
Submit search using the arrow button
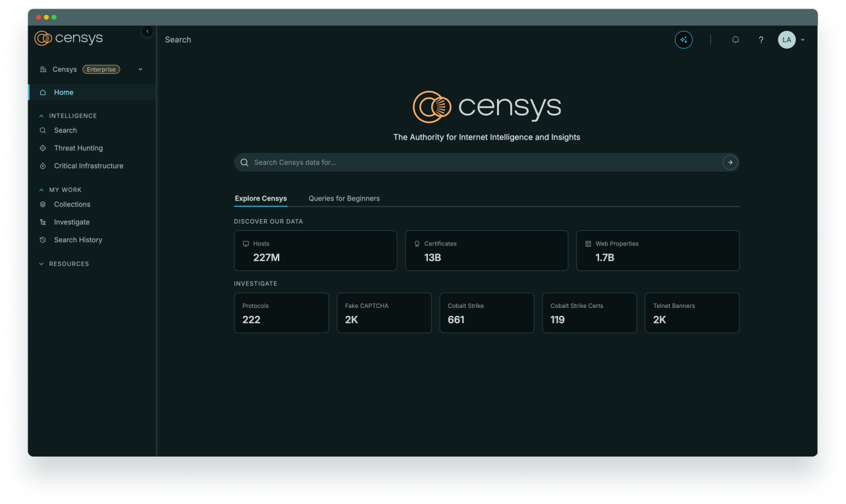click(729, 163)
